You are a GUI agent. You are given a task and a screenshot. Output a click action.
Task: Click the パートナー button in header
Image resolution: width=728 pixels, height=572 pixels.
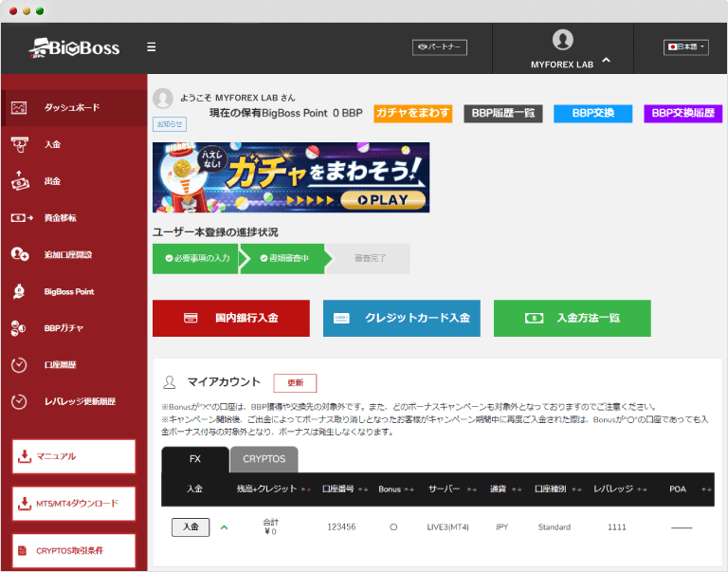440,47
